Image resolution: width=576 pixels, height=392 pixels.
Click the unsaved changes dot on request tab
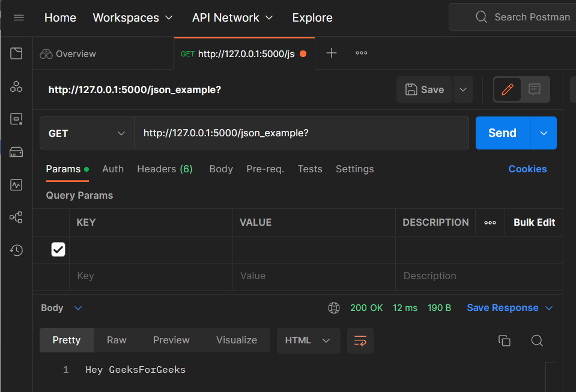pos(303,54)
